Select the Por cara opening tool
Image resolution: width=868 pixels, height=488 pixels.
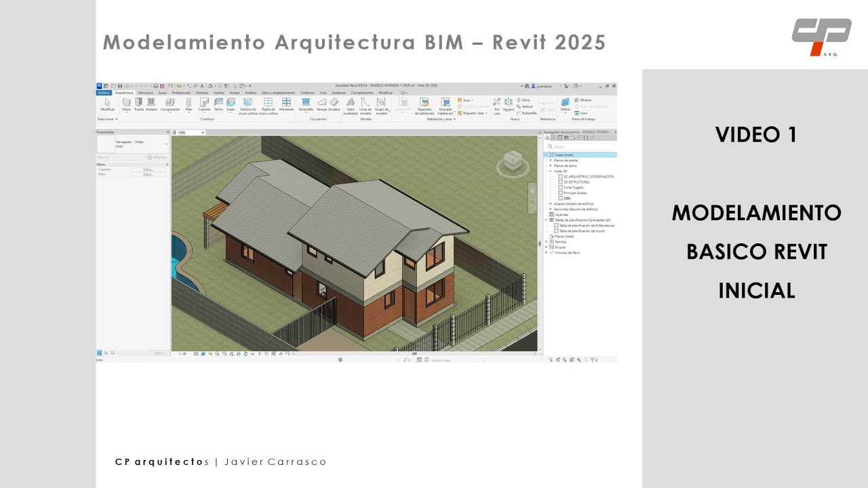click(x=496, y=106)
